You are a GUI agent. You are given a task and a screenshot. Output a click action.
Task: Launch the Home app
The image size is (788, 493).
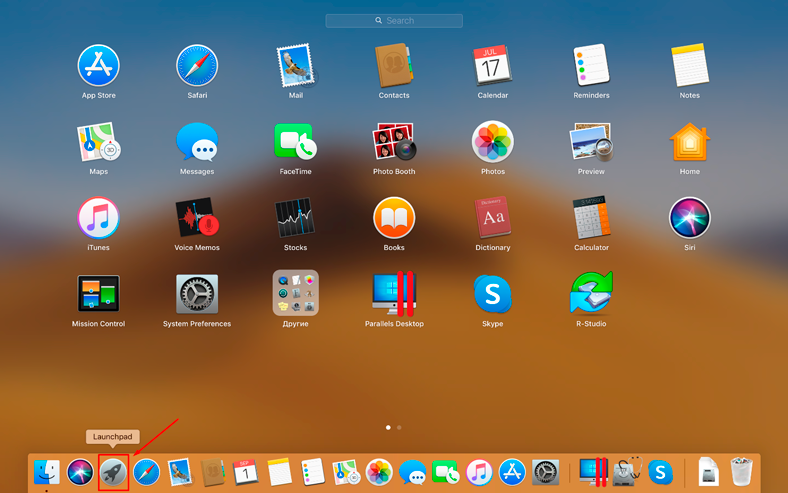[x=690, y=142]
